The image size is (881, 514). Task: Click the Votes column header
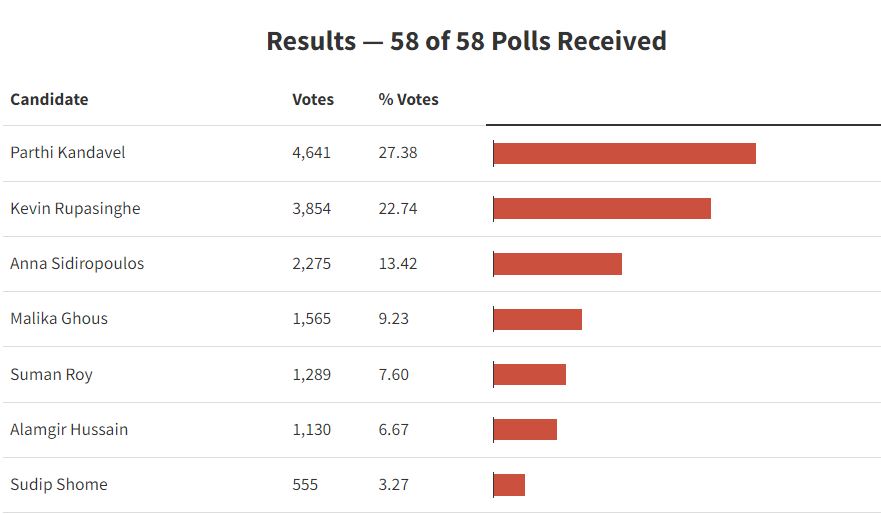click(x=313, y=99)
